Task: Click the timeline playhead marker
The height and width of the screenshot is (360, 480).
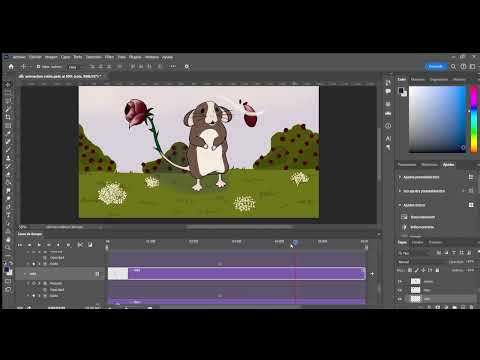Action: pyautogui.click(x=295, y=242)
